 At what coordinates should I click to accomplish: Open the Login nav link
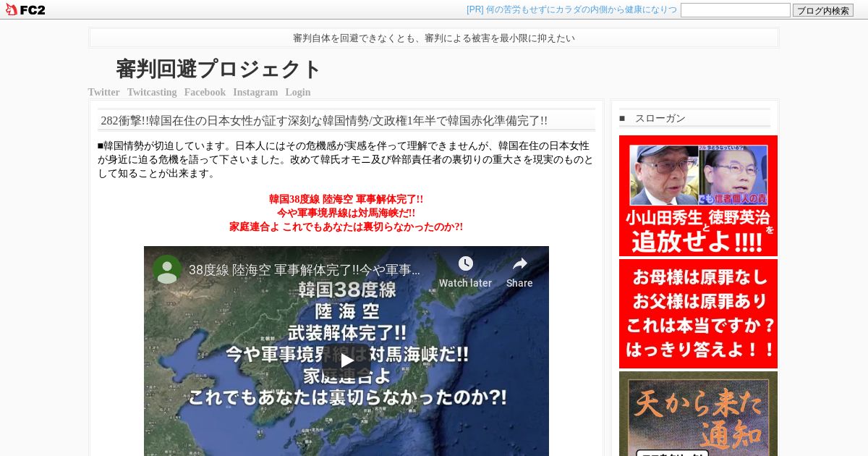[298, 92]
